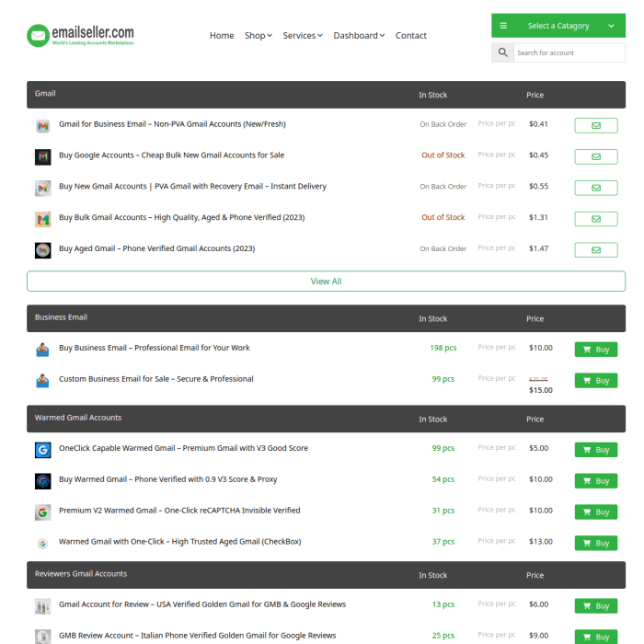Click thumbnail of Premium V2 Warmed Gmail
644x644 pixels.
pos(42,512)
